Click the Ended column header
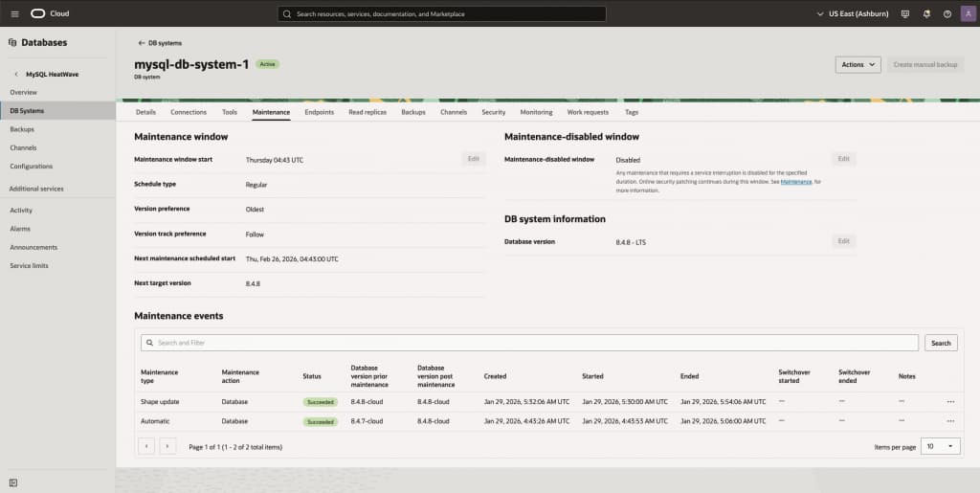Image resolution: width=980 pixels, height=493 pixels. pyautogui.click(x=689, y=376)
